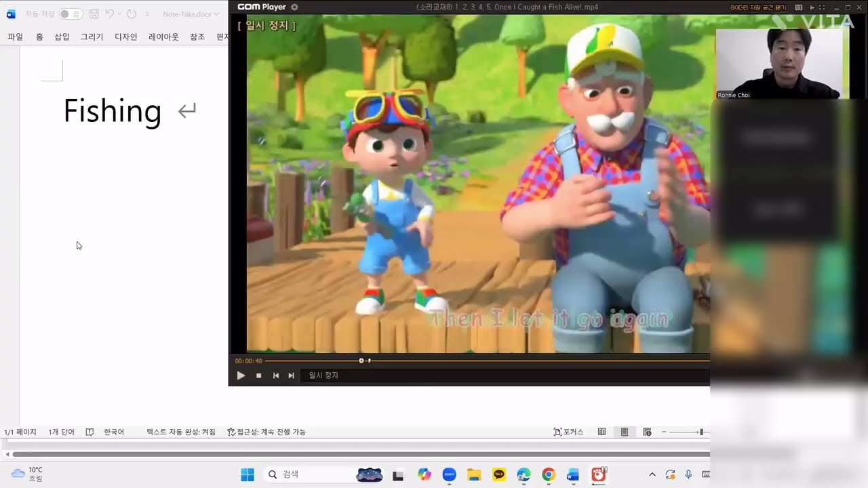The width and height of the screenshot is (868, 488).
Task: Click Ronnie Choi's webcam thumbnail
Action: pyautogui.click(x=779, y=64)
